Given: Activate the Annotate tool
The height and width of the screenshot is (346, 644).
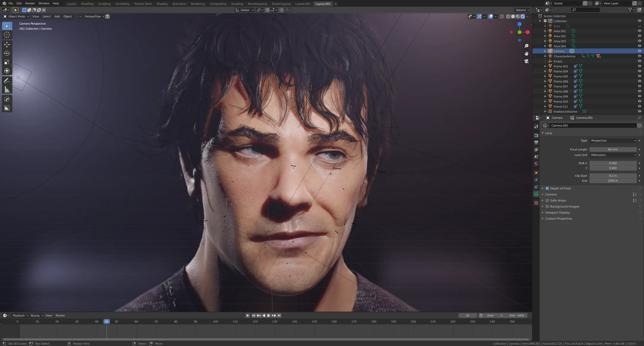Looking at the screenshot, I should click(7, 81).
